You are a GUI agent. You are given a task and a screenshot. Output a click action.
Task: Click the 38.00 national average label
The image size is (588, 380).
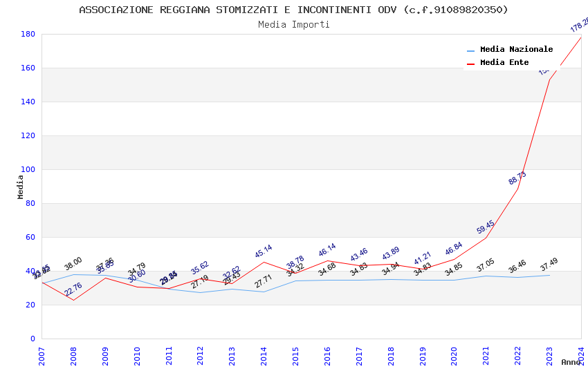[73, 263]
